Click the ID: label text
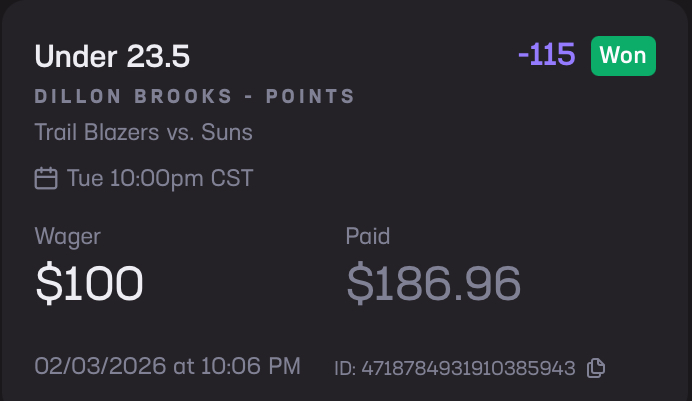The image size is (692, 401). click(347, 368)
